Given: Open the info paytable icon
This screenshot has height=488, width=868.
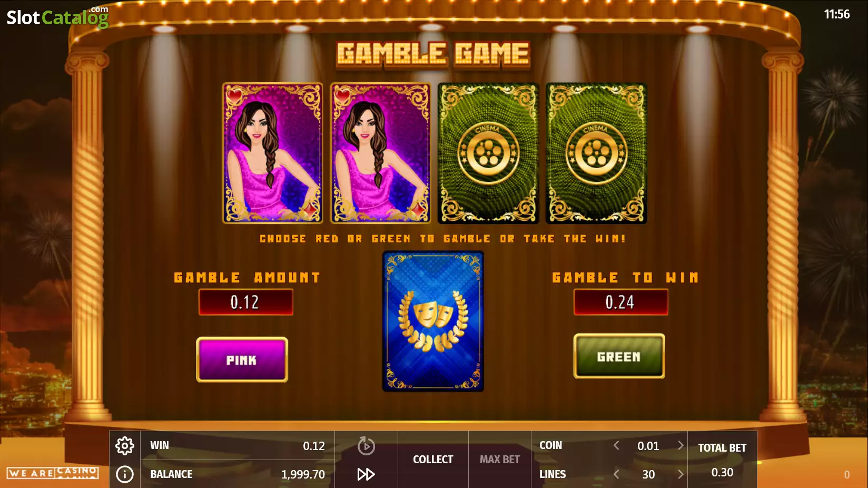Looking at the screenshot, I should pyautogui.click(x=125, y=474).
